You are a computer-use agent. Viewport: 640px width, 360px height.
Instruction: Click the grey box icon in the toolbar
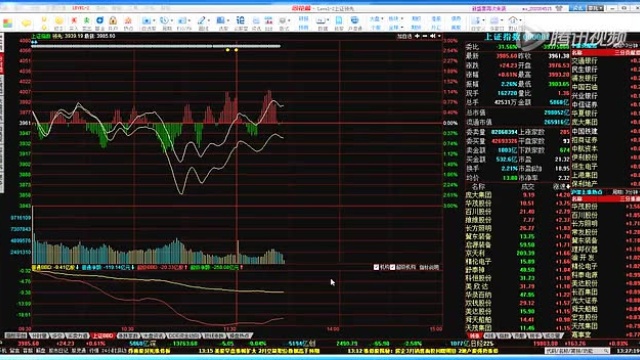pos(282,20)
